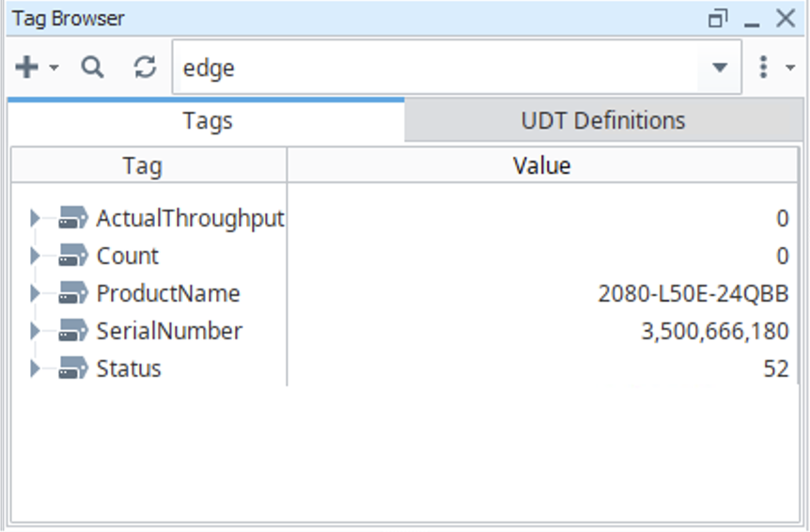810x532 pixels.
Task: Click the add tag plus icon
Action: tap(27, 68)
